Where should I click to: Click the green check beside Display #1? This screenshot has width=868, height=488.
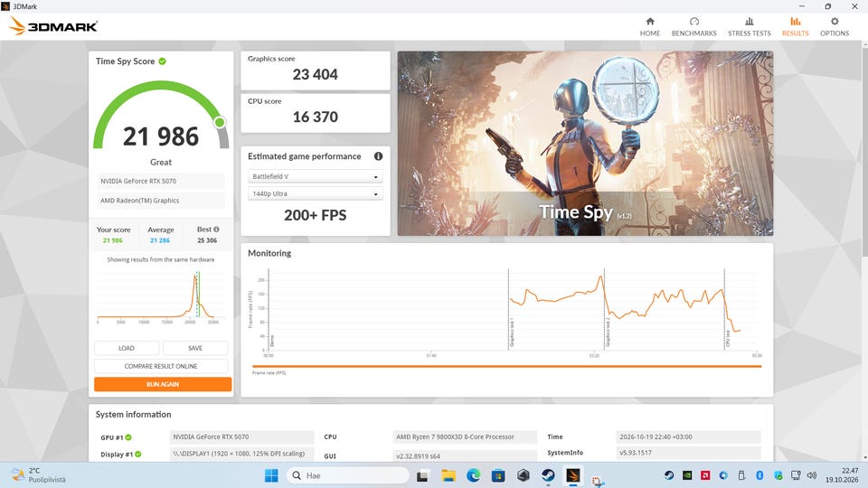137,455
